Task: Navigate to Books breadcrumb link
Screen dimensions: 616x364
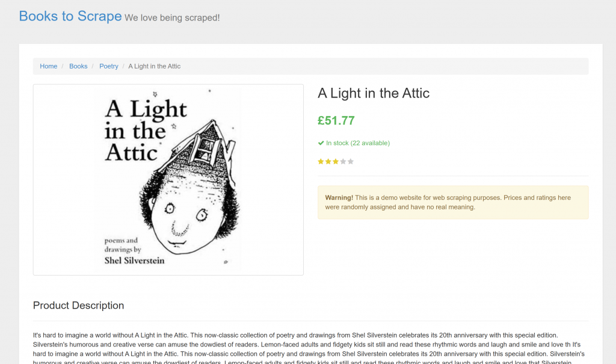Action: 78,66
